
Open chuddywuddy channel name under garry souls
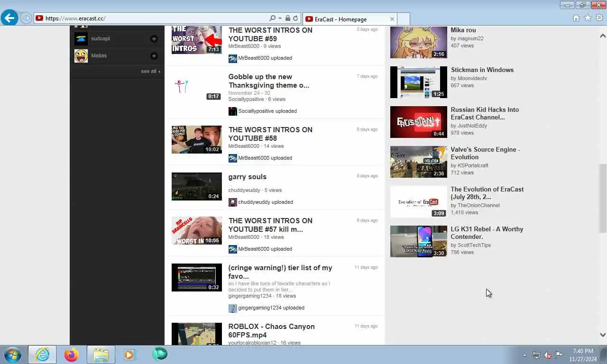point(244,190)
